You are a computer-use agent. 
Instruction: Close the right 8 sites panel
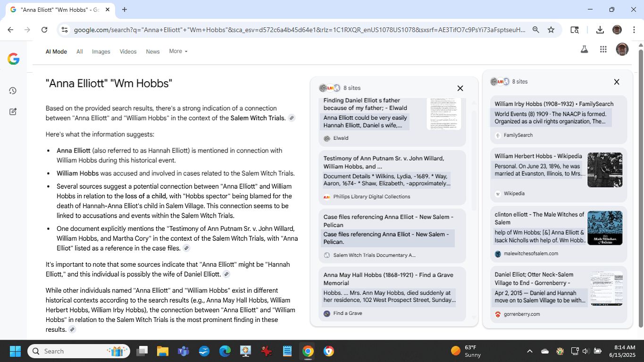(x=616, y=82)
